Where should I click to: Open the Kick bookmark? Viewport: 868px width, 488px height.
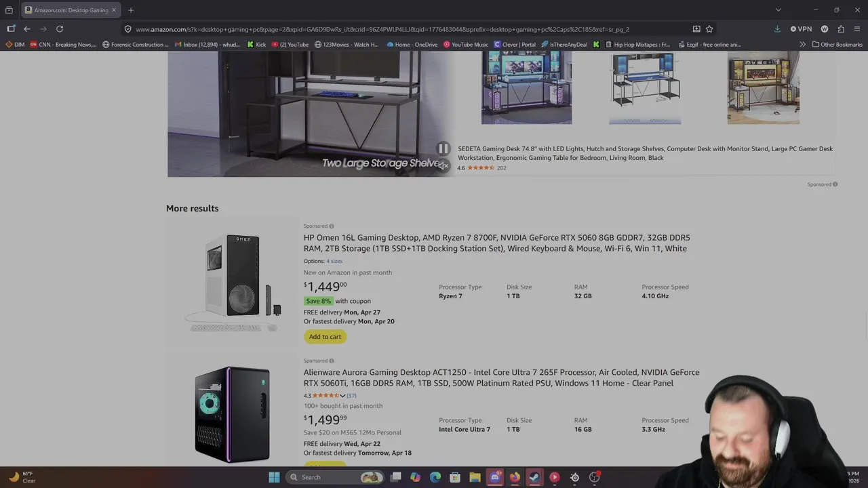point(256,45)
